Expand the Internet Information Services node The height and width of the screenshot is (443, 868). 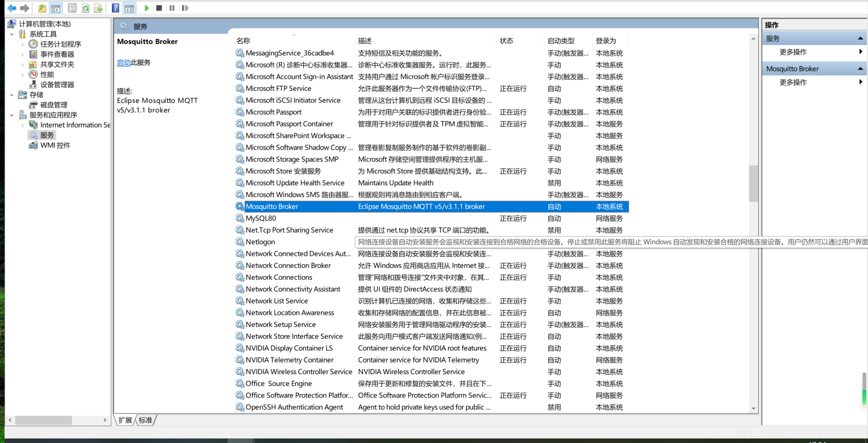(x=22, y=125)
